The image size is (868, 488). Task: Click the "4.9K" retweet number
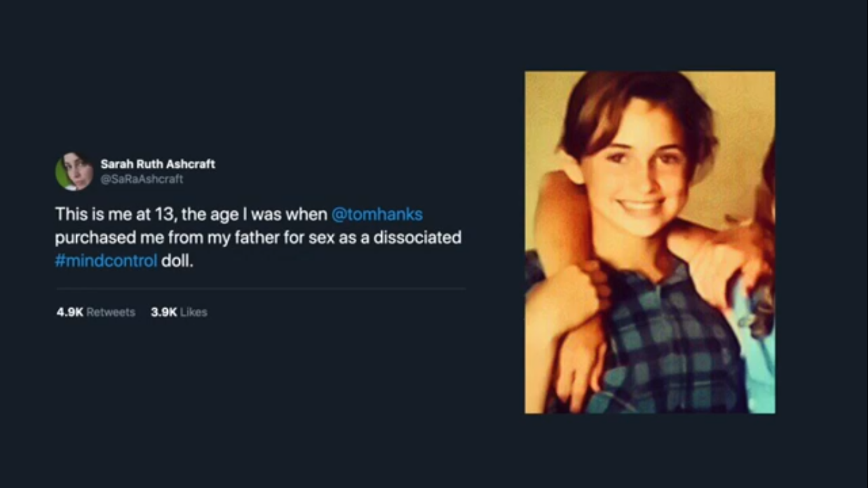[x=69, y=312]
